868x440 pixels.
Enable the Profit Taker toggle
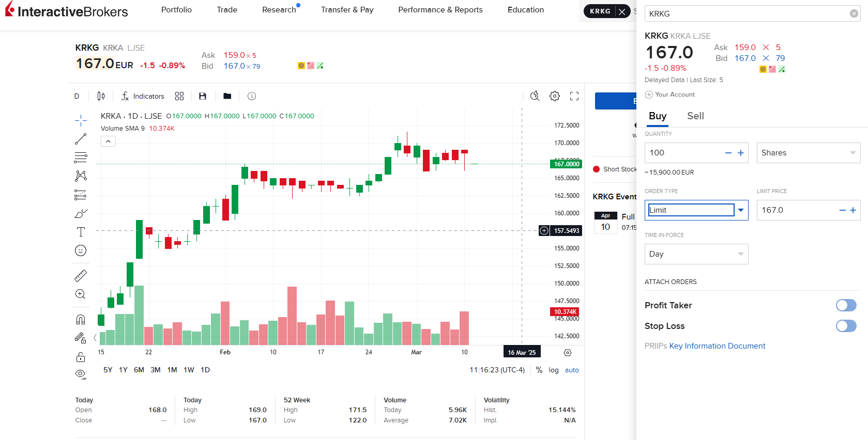coord(846,305)
